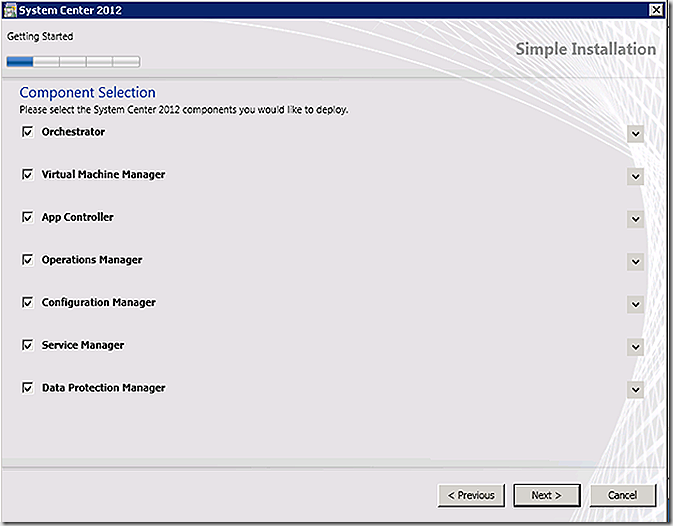This screenshot has width=673, height=526.
Task: Click the Orchestrator label text
Action: [x=73, y=132]
